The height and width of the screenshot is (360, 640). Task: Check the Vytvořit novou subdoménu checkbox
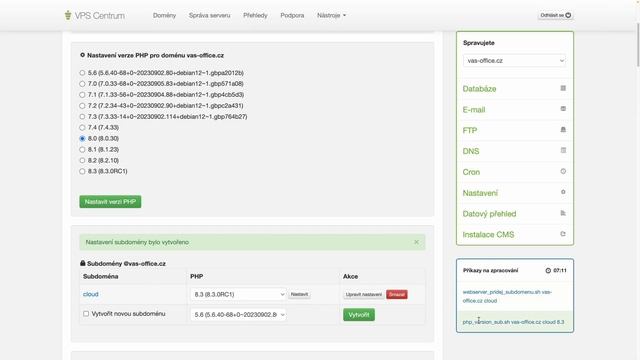coord(86,313)
